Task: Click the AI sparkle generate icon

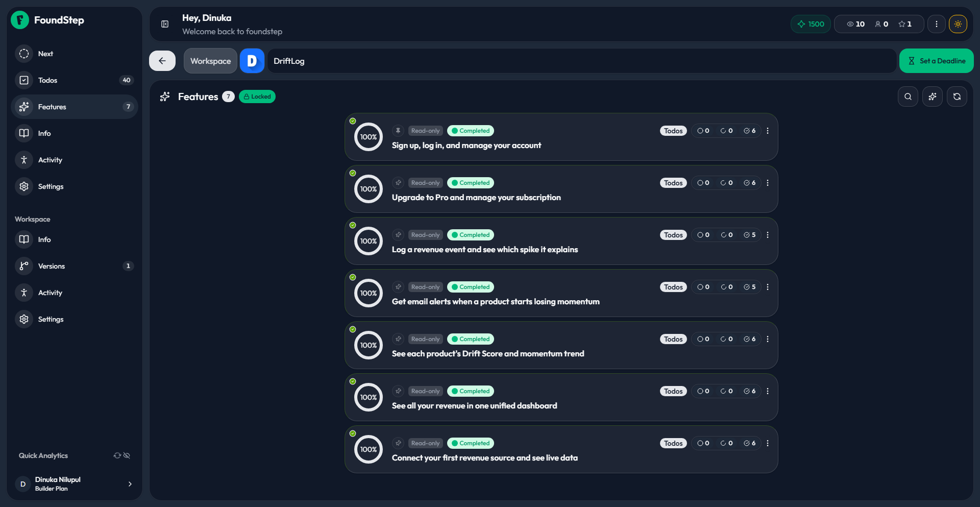Action: [x=933, y=96]
